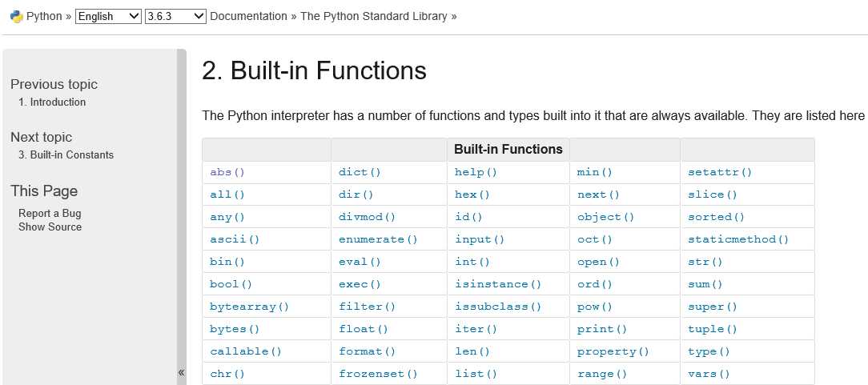Screen dimensions: 868x385
Task: Open the type() function link
Action: (x=709, y=351)
